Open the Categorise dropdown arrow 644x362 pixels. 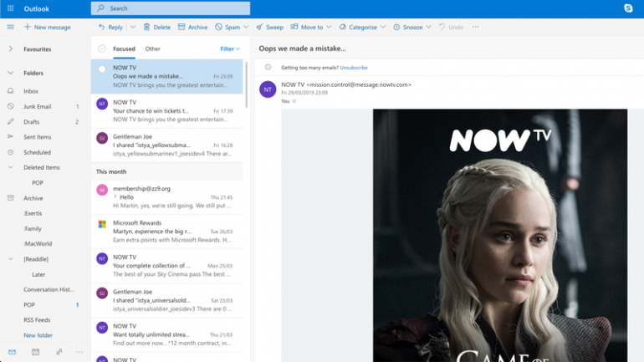coord(383,27)
